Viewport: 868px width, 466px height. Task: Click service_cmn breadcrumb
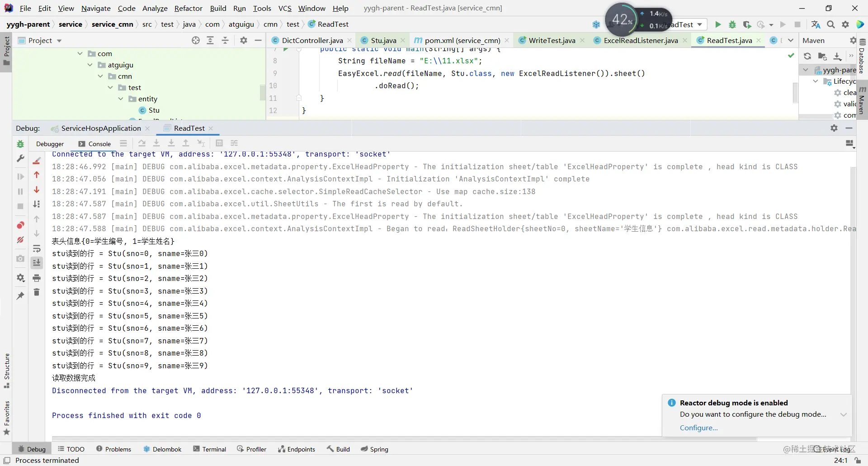point(113,24)
